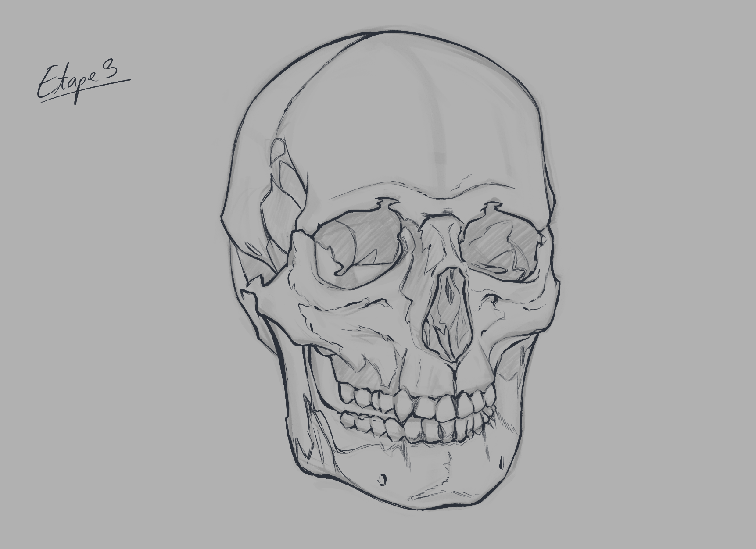
Task: Click the tiny hole on the jaw's far side
Action: [500, 462]
